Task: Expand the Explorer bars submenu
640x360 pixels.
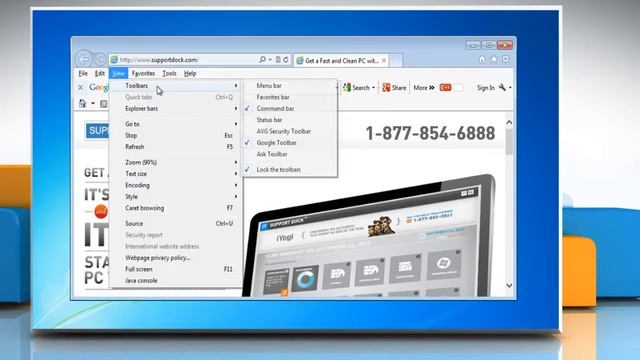Action: [176, 109]
